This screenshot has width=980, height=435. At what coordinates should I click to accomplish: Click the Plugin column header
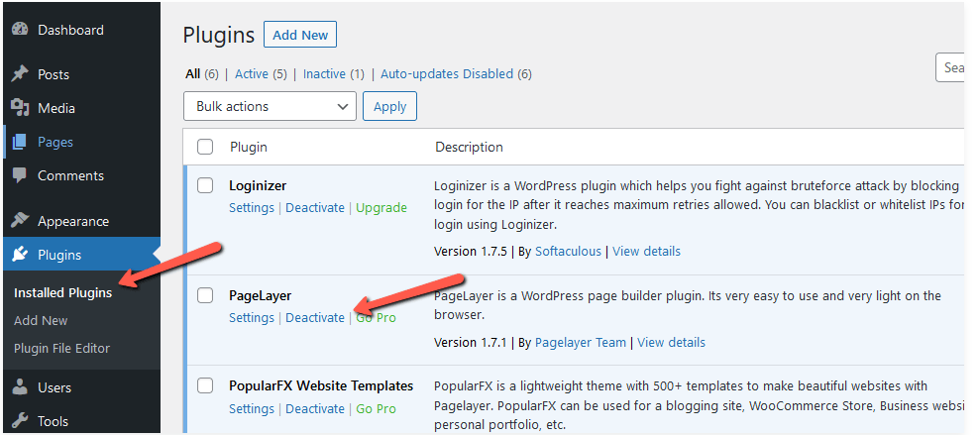[248, 147]
